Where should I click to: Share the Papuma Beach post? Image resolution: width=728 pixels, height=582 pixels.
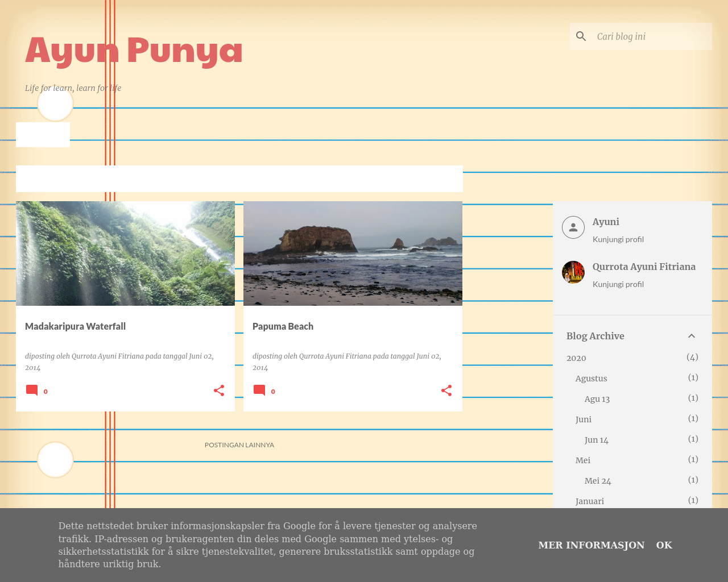(446, 390)
